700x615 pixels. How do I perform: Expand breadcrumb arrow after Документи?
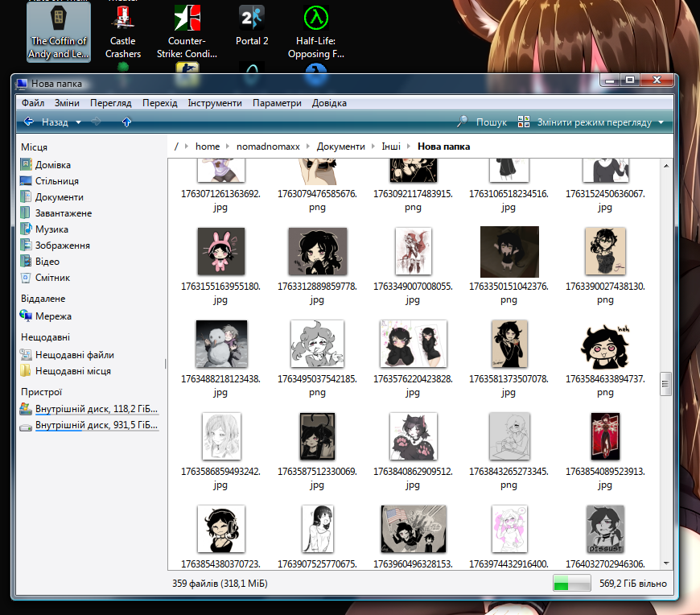tap(373, 146)
